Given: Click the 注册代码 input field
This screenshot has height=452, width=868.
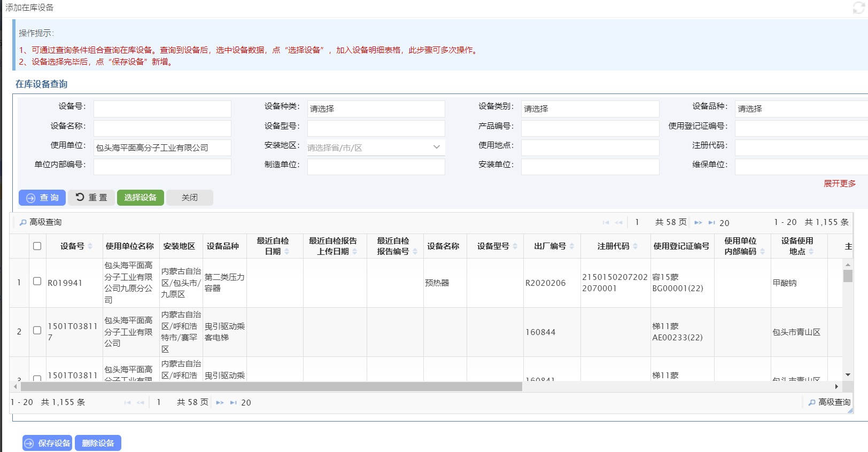Looking at the screenshot, I should coord(802,147).
